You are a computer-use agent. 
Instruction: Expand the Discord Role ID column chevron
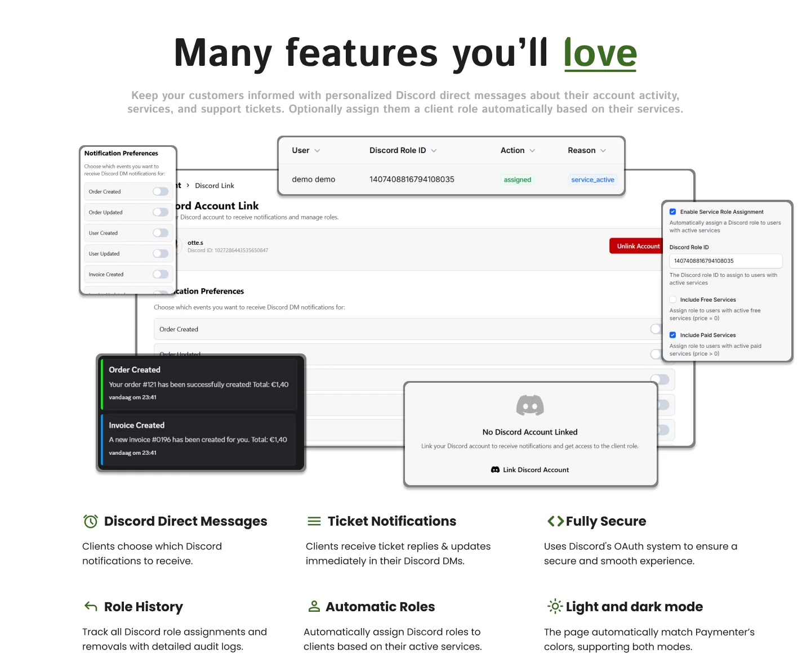point(434,151)
